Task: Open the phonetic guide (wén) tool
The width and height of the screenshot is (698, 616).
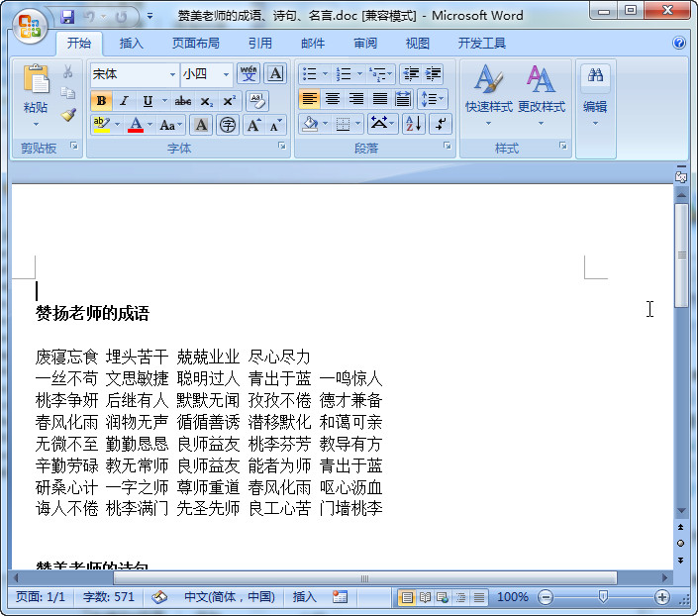Action: [x=249, y=73]
